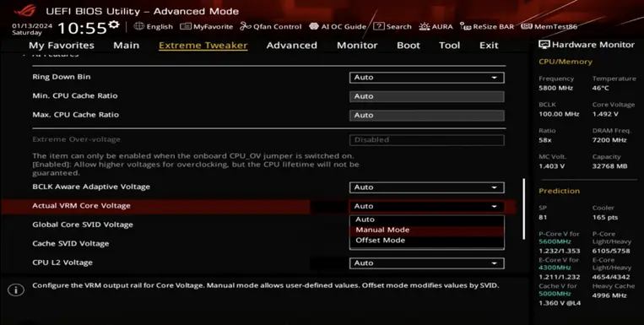Click the English language globe icon
The width and height of the screenshot is (644, 325).
(138, 26)
